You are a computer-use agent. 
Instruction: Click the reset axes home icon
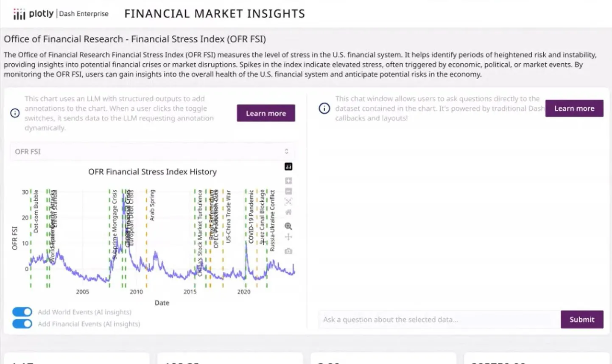point(288,212)
